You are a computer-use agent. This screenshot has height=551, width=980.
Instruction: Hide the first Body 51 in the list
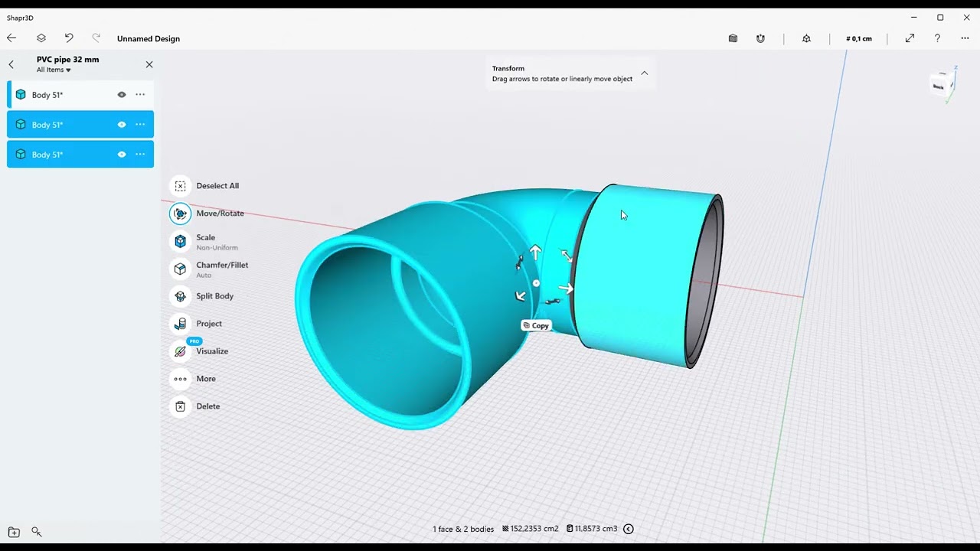tap(121, 94)
